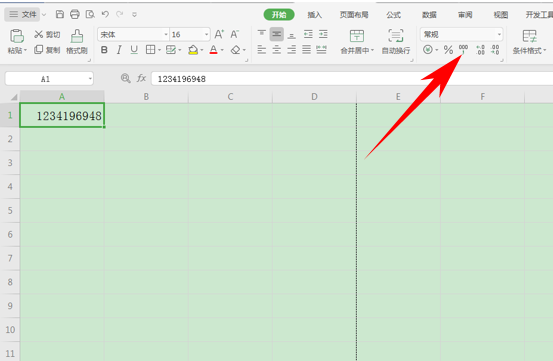Click the red font color button
This screenshot has width=553, height=361.
pos(213,50)
